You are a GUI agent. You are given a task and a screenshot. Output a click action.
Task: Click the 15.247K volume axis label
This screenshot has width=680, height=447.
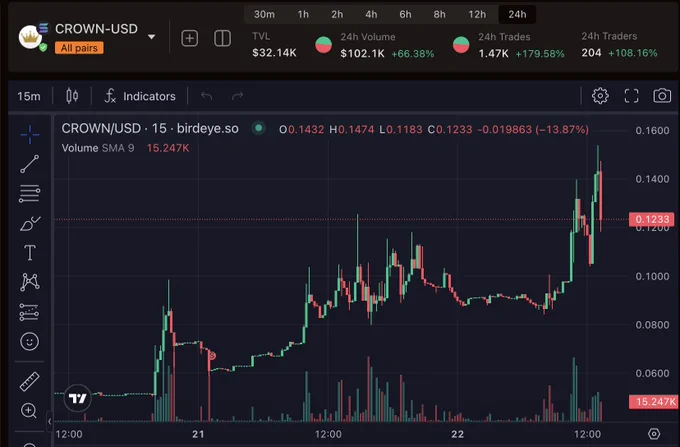coord(654,401)
